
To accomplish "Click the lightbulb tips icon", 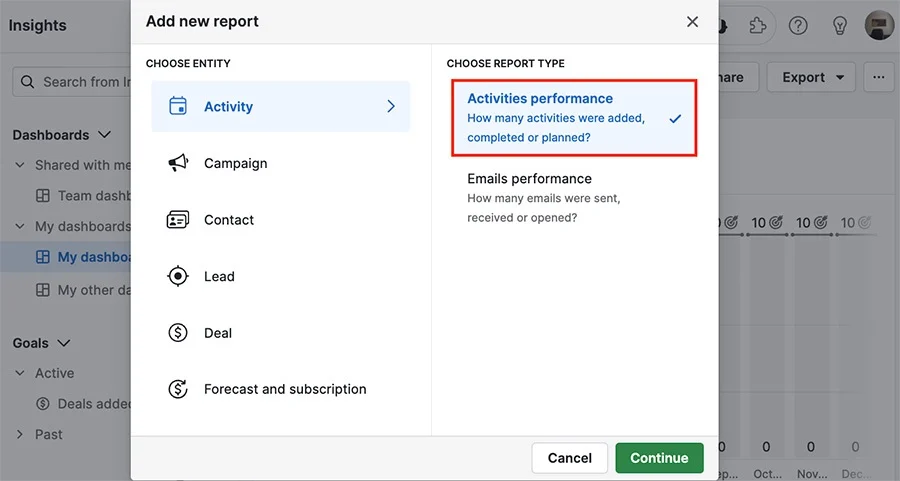I will [x=840, y=25].
